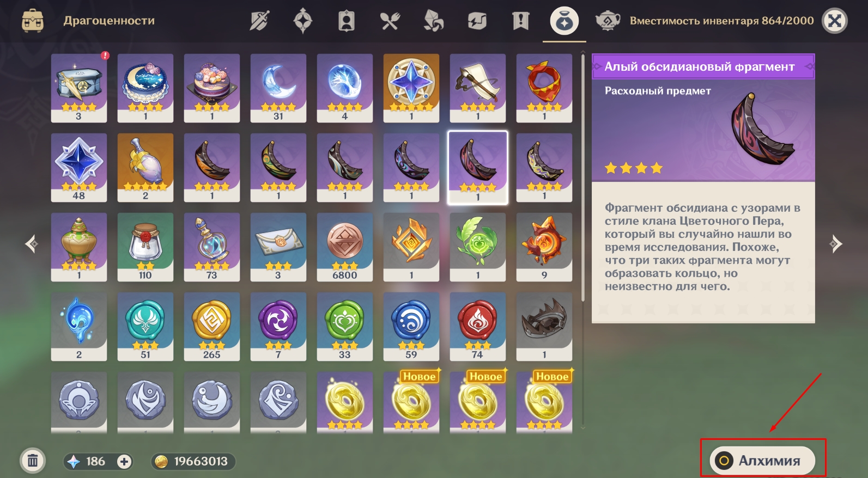Image resolution: width=868 pixels, height=478 pixels.
Task: Select the crescent moon item with count 31
Action: 278,88
